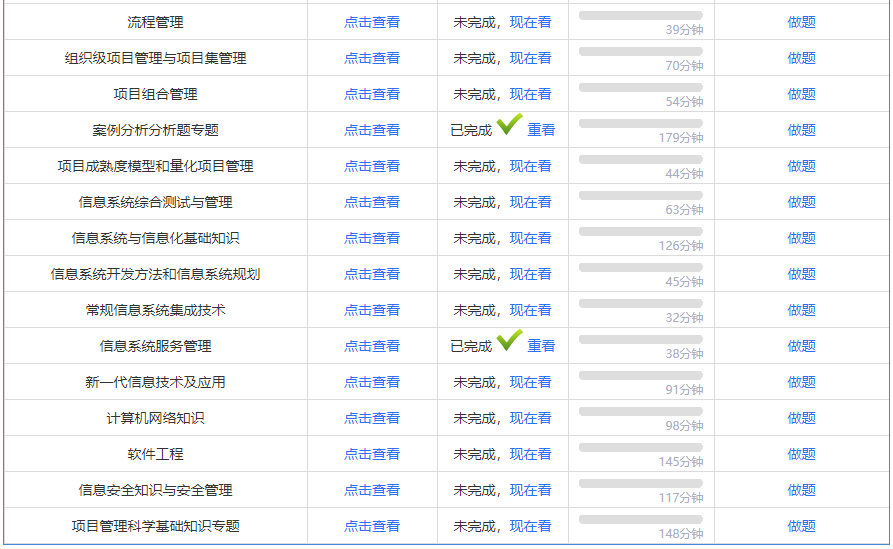This screenshot has height=549, width=893.
Task: Click 做题 for 软件工程
Action: [801, 454]
